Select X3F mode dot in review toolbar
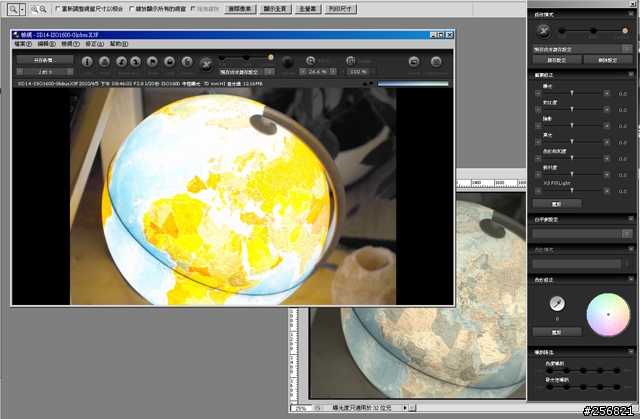Image resolution: width=640 pixels, height=419 pixels. click(x=222, y=58)
